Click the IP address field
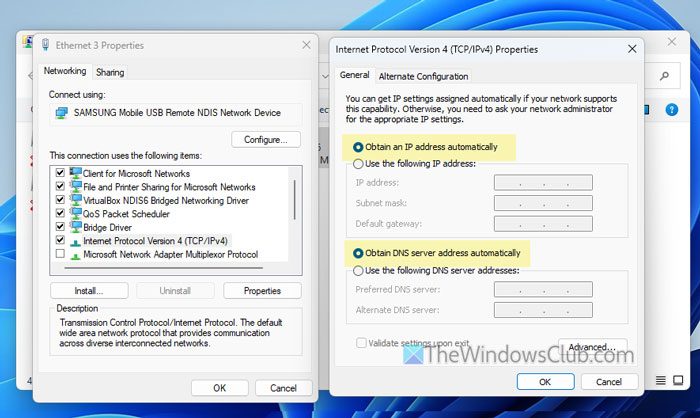 tap(543, 183)
